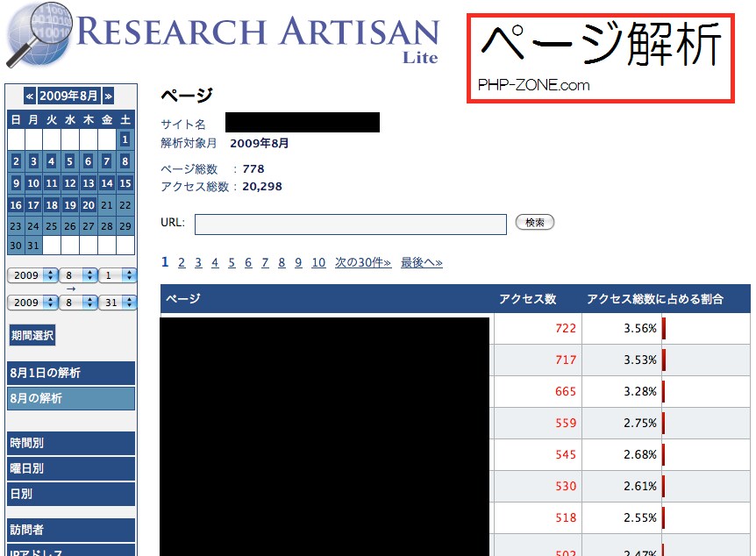
Task: Click the 解析対象月 value 2009年8月
Action: pos(260,143)
